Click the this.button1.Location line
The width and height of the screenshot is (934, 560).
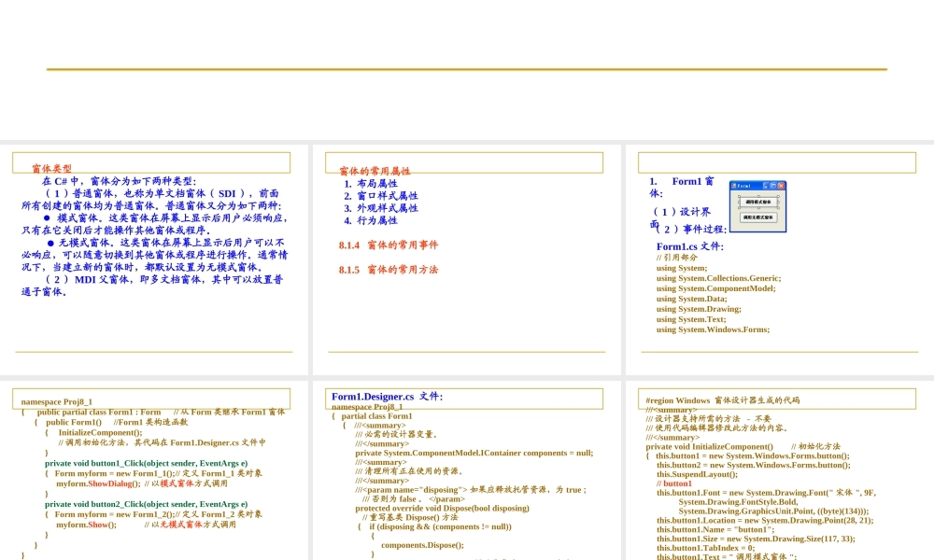pyautogui.click(x=765, y=520)
